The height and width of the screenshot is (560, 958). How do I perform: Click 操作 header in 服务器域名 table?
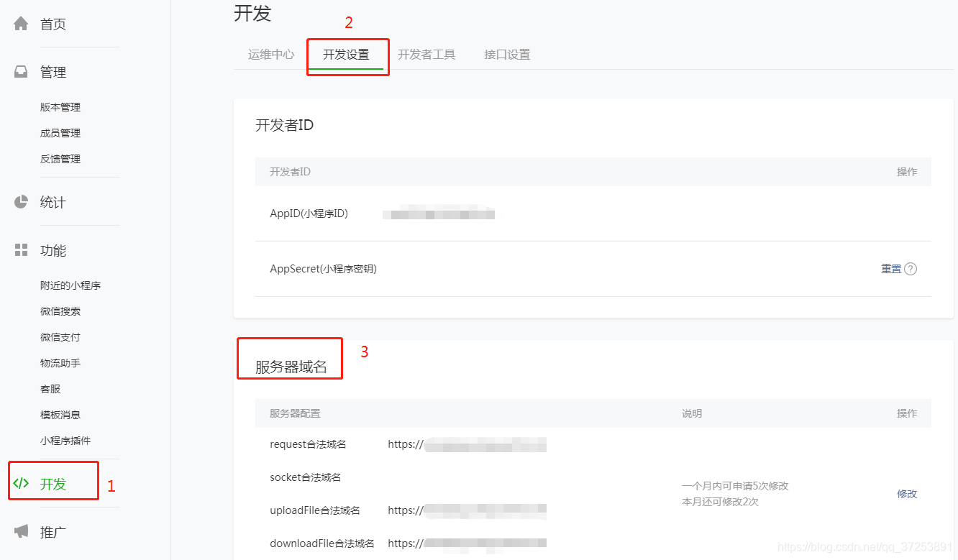[x=907, y=413]
